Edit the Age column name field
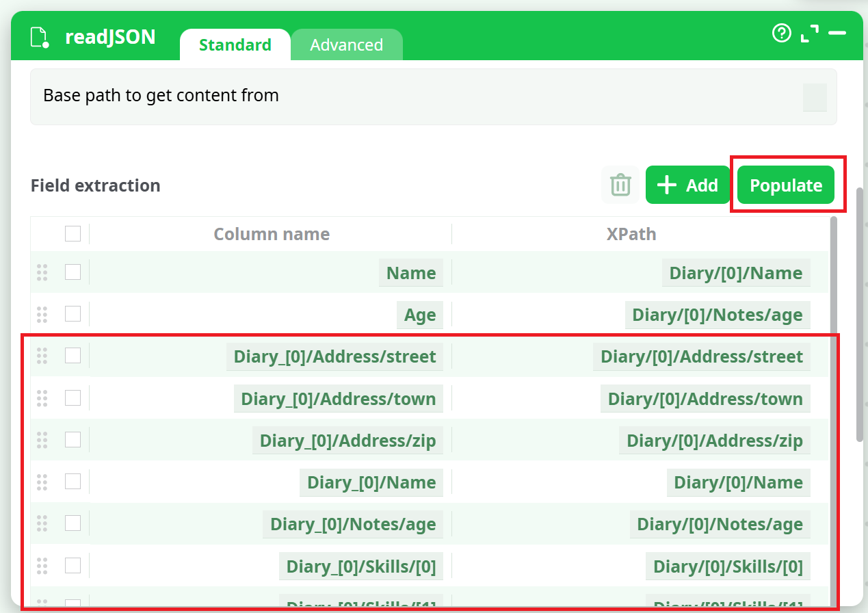This screenshot has width=868, height=613. 419,315
